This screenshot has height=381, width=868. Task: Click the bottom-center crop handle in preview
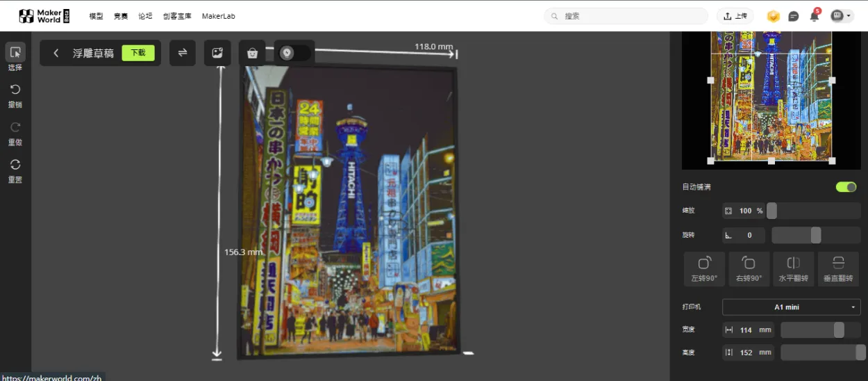[771, 161]
